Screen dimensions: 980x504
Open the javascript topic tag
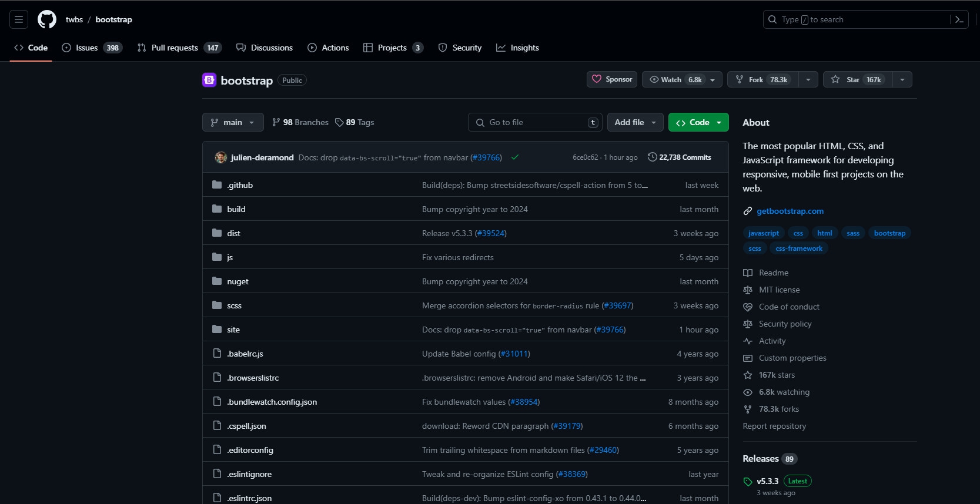tap(763, 233)
